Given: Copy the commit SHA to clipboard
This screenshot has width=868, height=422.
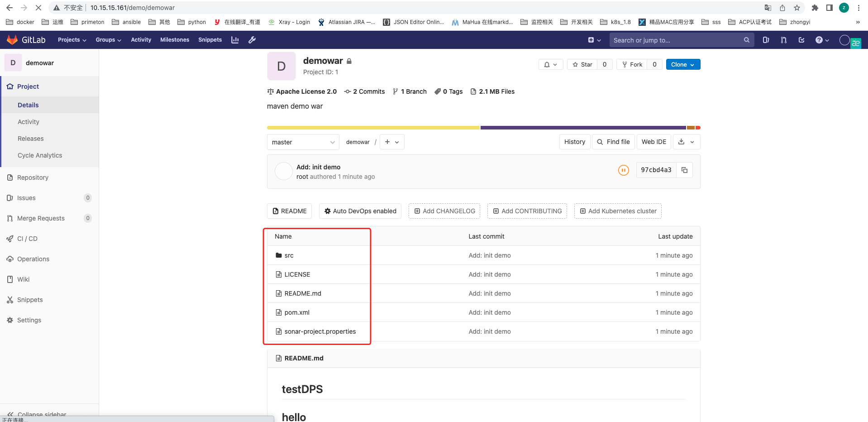Looking at the screenshot, I should (684, 170).
